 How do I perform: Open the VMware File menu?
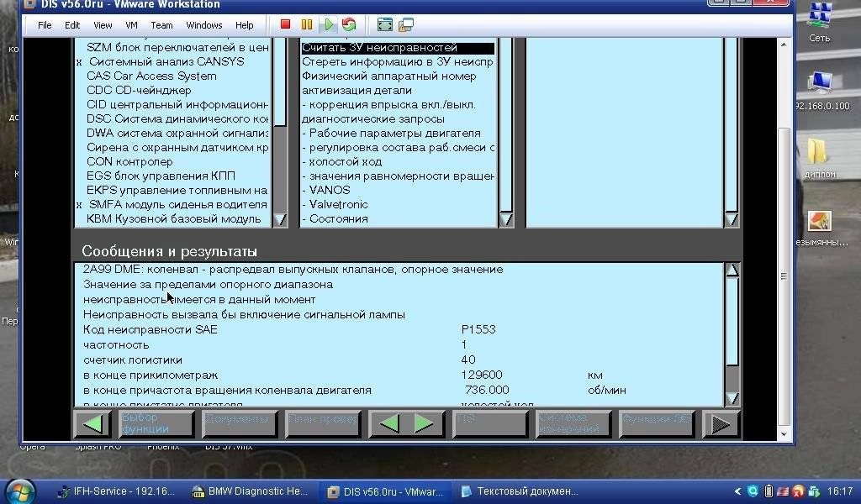click(45, 25)
